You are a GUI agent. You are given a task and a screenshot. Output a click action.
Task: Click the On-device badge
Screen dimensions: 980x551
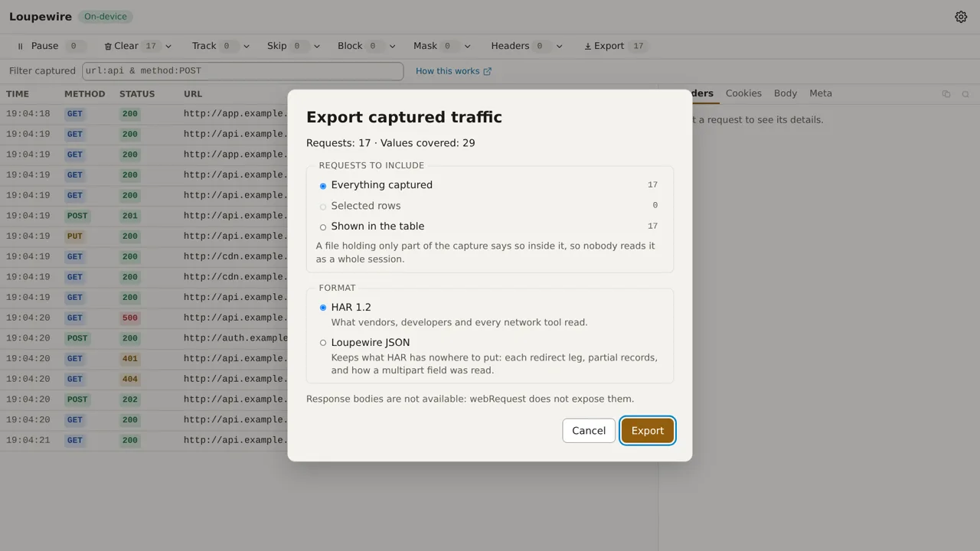pos(106,17)
